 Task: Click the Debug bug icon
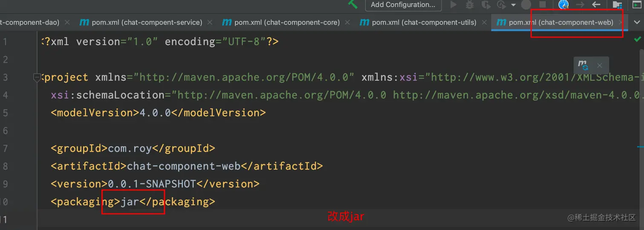coord(469,5)
